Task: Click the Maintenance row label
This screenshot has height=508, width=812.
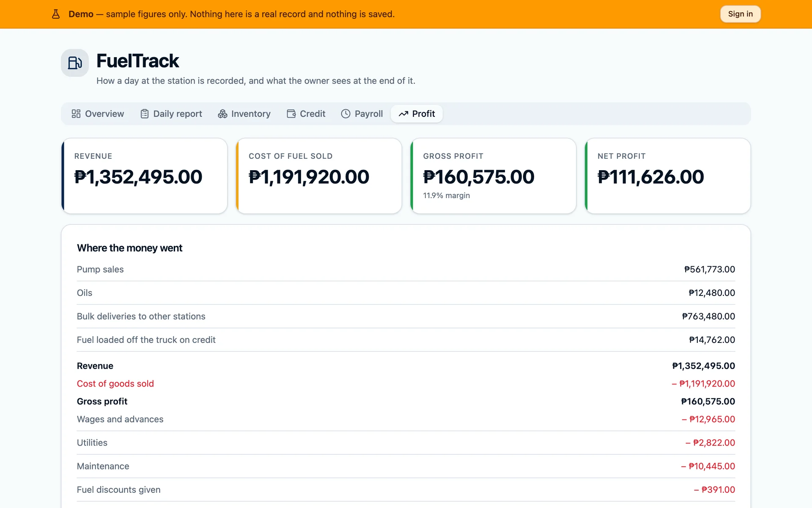Action: coord(103,466)
